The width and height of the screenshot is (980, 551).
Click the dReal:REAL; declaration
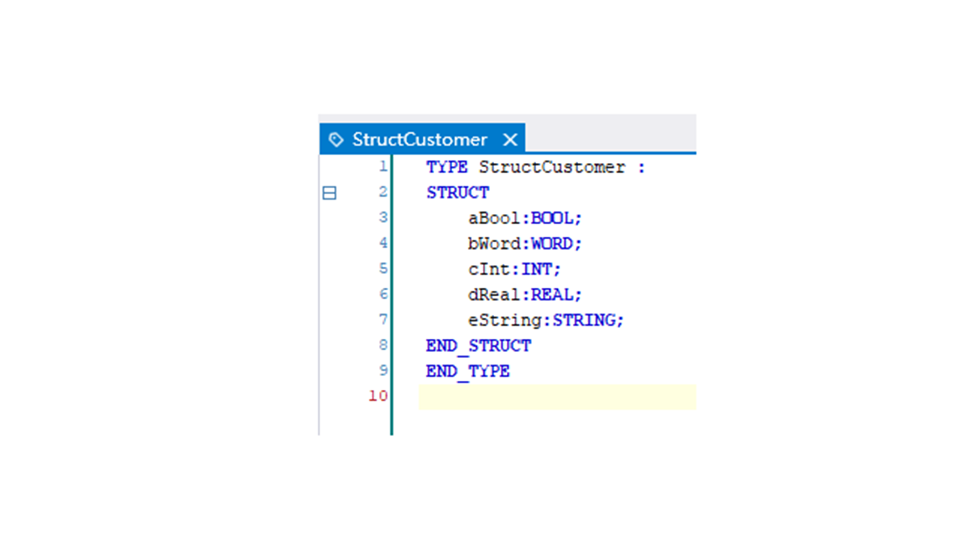pos(525,295)
